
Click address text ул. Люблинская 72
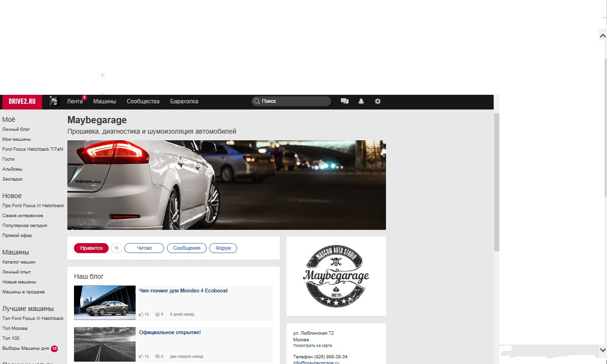point(313,333)
